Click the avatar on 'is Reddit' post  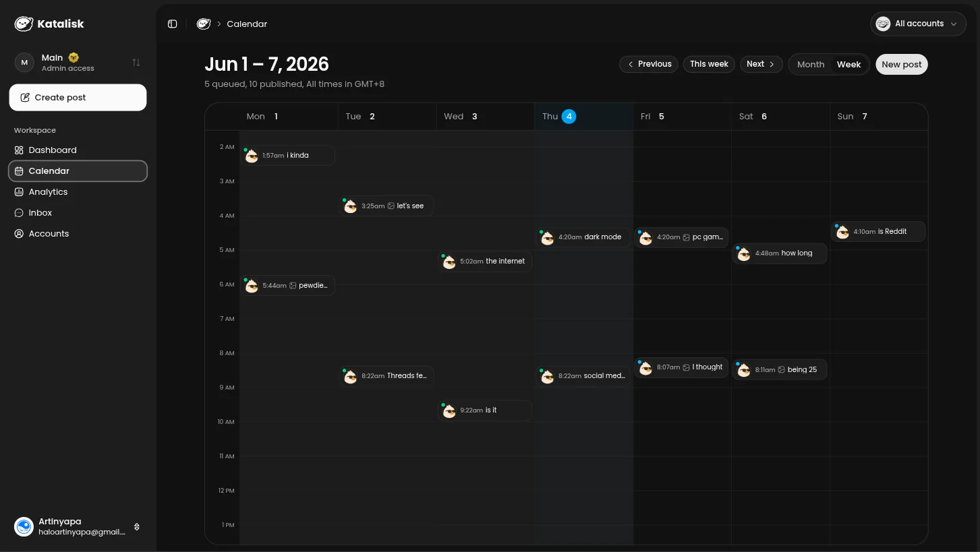(x=842, y=232)
